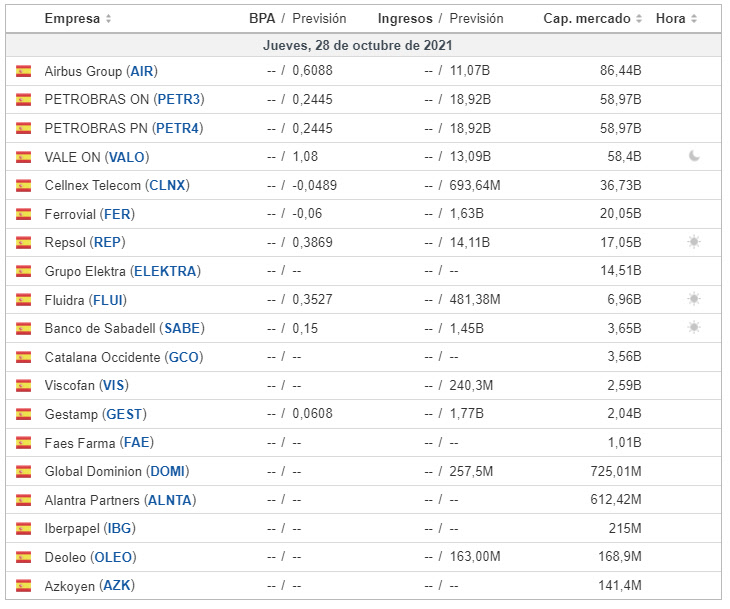Click the flag icon beside Catalana Occidente
Screen dimensions: 730x609
(x=23, y=357)
